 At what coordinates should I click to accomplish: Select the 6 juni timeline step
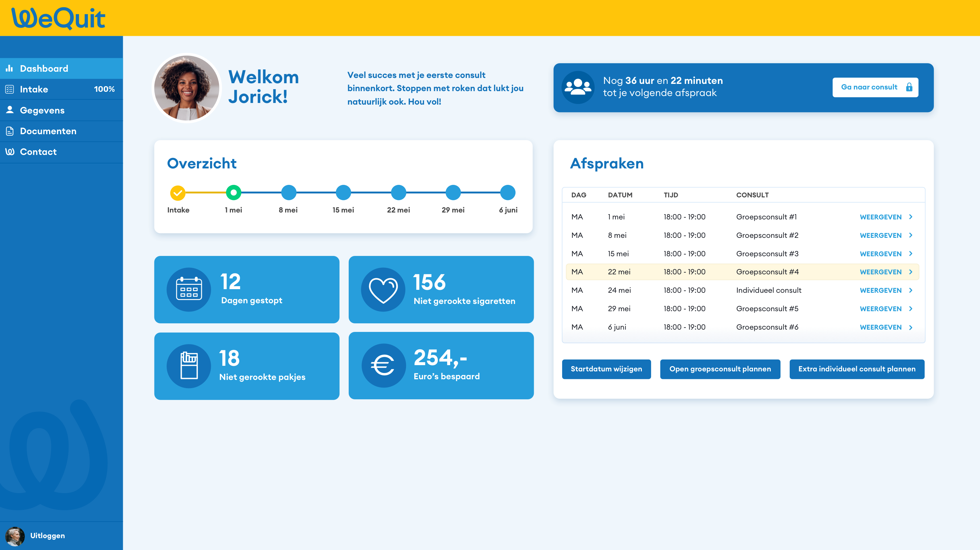(x=508, y=193)
